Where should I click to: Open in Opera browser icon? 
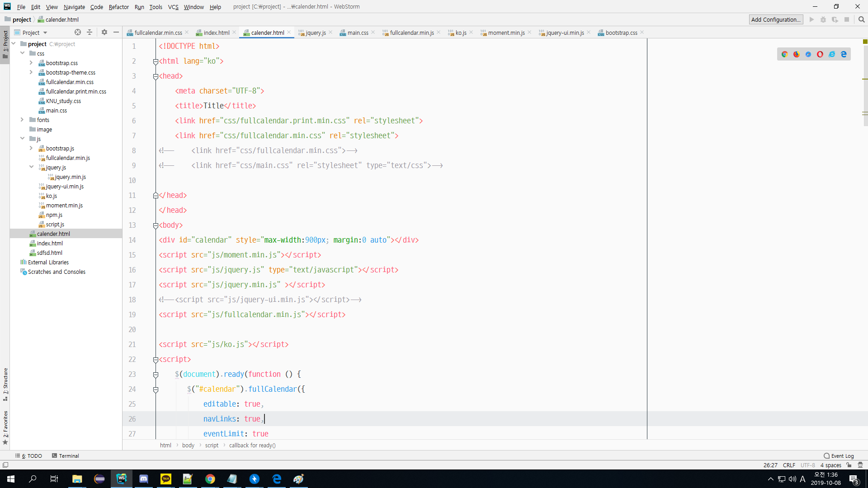820,54
